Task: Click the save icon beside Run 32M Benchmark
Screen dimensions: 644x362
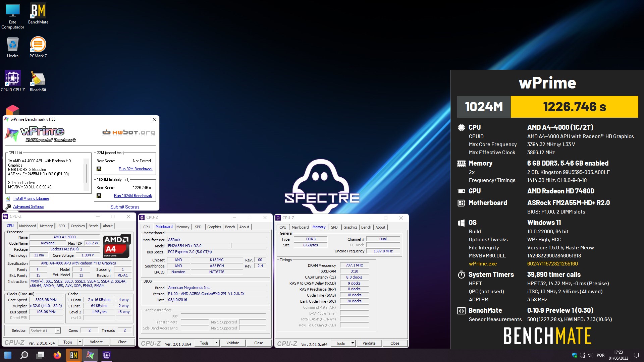Action: (x=99, y=169)
